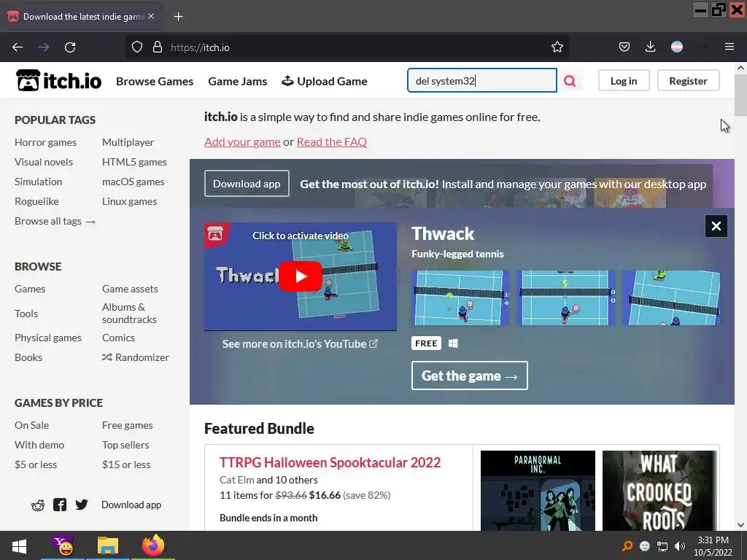Open the Multiplayer tag
Screen dimensions: 747x560
[128, 142]
